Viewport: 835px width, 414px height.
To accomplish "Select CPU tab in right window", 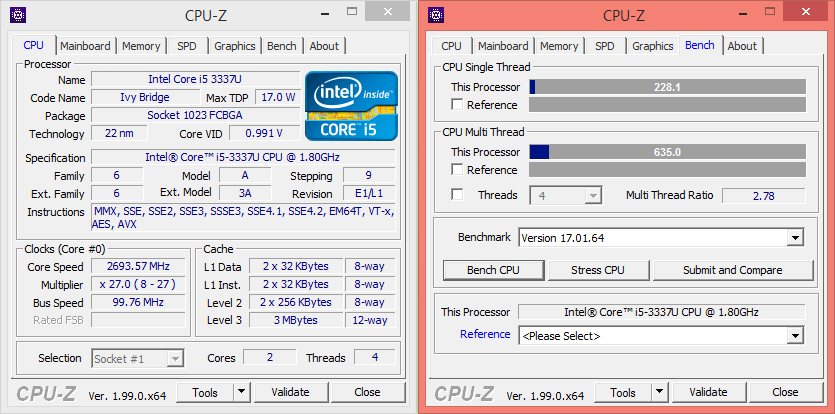I will pos(452,46).
